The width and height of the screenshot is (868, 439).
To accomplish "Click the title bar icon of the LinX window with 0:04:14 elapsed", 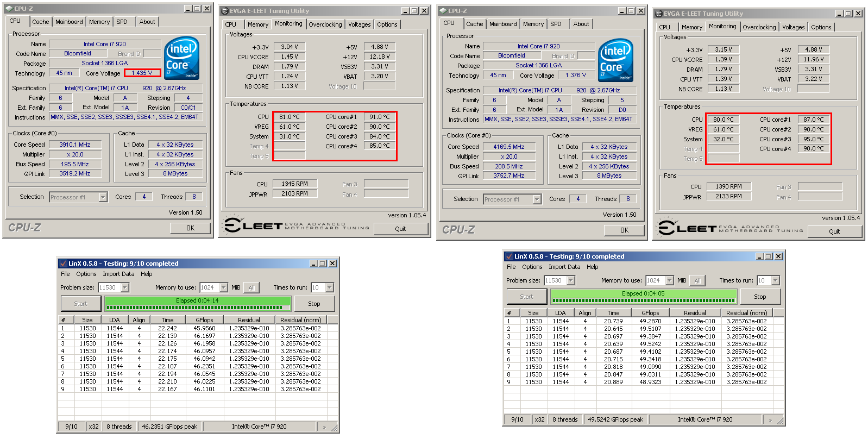I will (64, 264).
